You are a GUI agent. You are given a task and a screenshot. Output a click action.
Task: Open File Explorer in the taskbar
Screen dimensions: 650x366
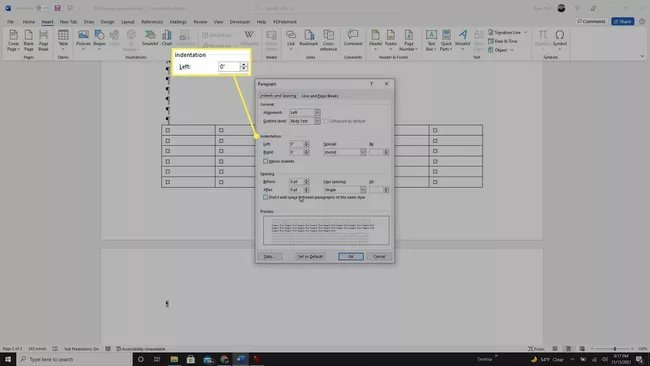click(x=174, y=359)
